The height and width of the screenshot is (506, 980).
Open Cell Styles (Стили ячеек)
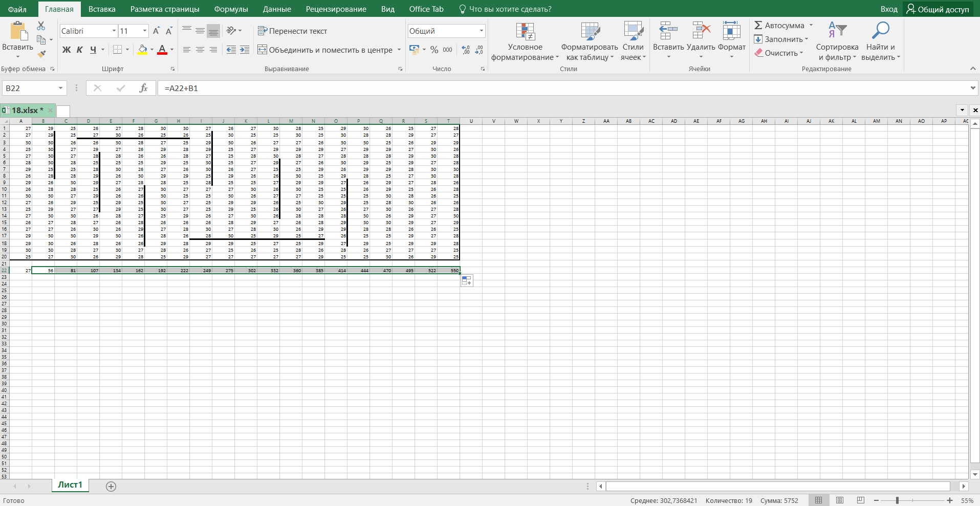click(634, 41)
